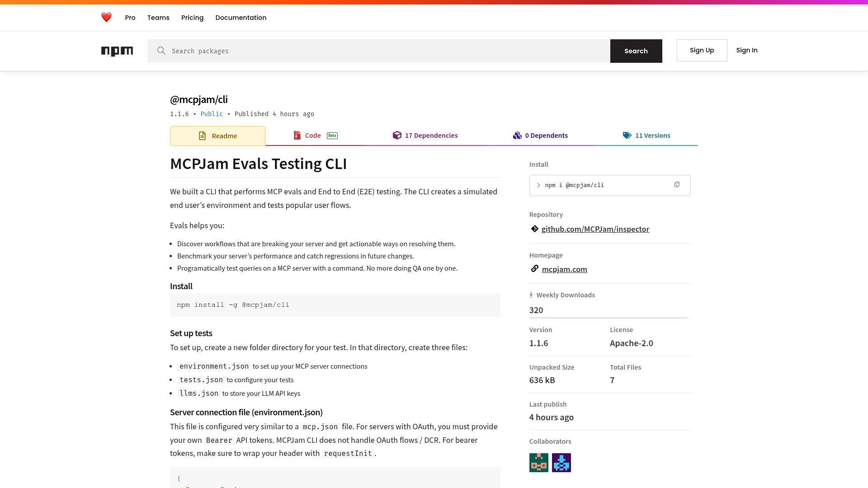Open the first green collaborator avatar
Viewport: 868px width, 488px height.
pos(539,463)
